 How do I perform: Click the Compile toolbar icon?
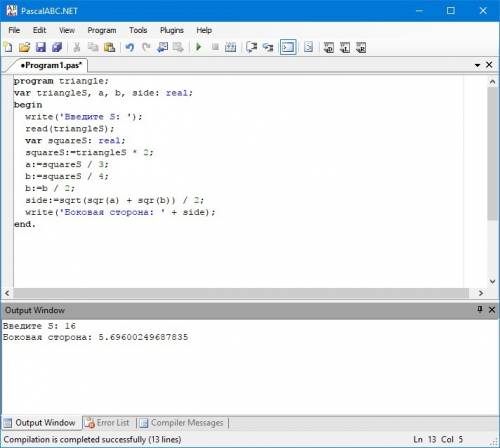[230, 47]
